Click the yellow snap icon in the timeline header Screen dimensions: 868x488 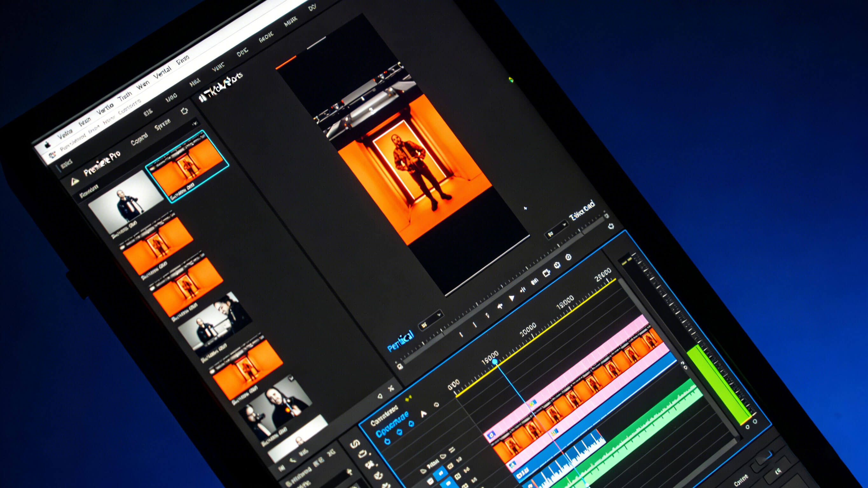(x=408, y=399)
